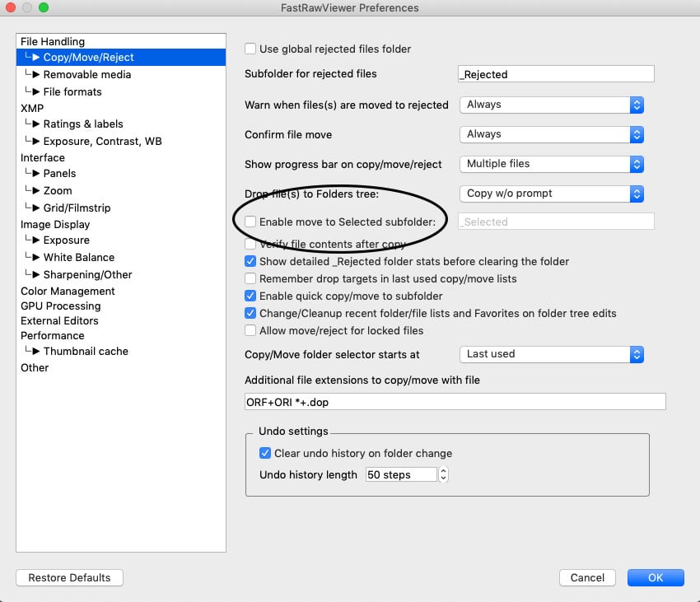The height and width of the screenshot is (602, 700).
Task: Select Copy/Move/Reject in the sidebar
Action: point(121,57)
